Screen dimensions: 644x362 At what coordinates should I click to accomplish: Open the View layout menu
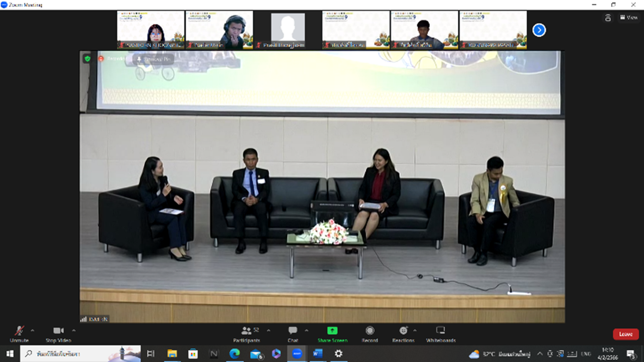[x=629, y=17]
